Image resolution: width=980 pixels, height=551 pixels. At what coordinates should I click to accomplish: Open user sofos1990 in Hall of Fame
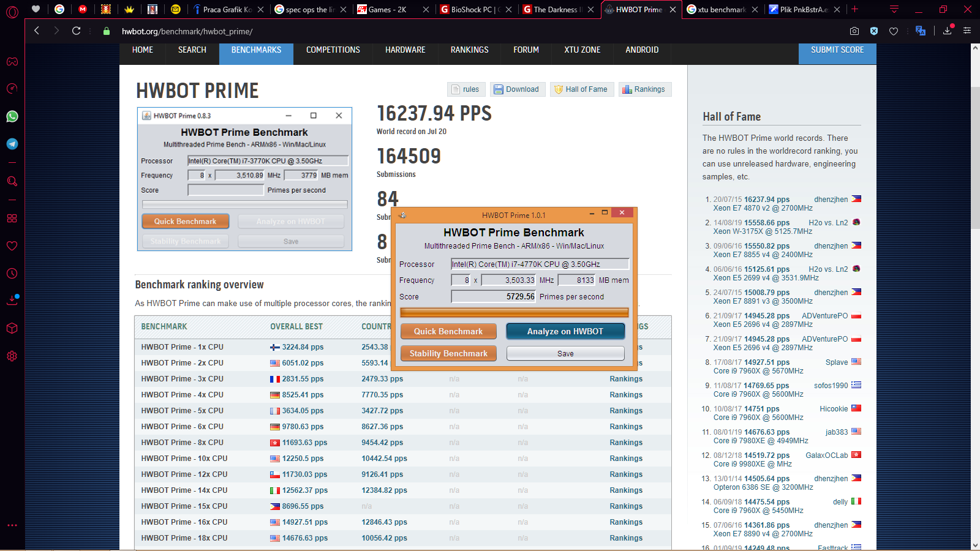(x=831, y=386)
